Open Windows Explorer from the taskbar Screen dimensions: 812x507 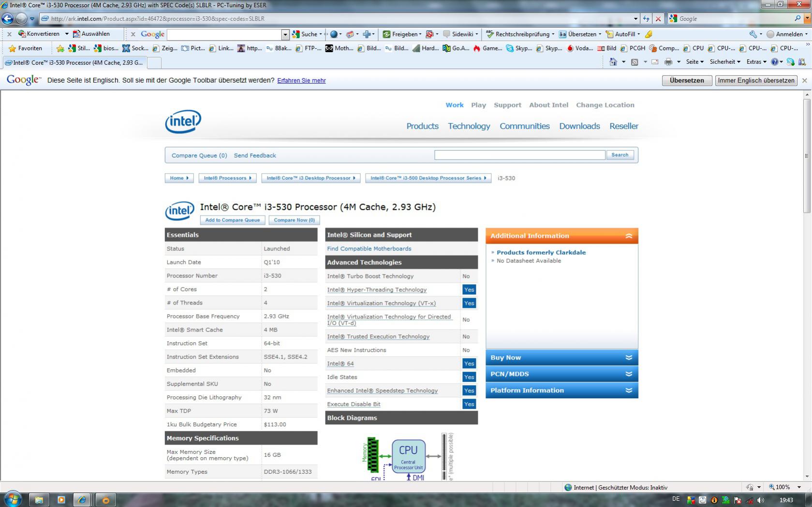39,500
